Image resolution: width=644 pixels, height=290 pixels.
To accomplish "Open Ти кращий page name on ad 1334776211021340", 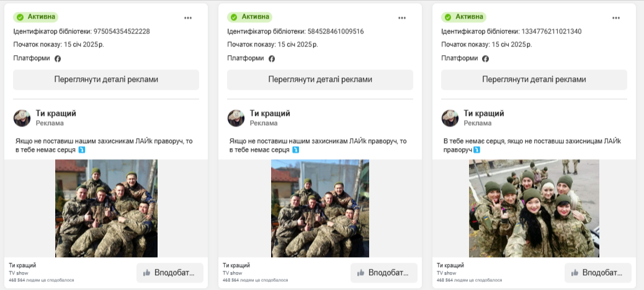I will (x=484, y=113).
